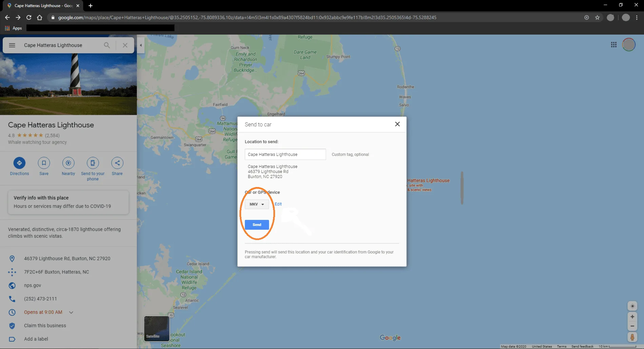Select the Cape Hatteras Lighthouse browser tab

(43, 5)
